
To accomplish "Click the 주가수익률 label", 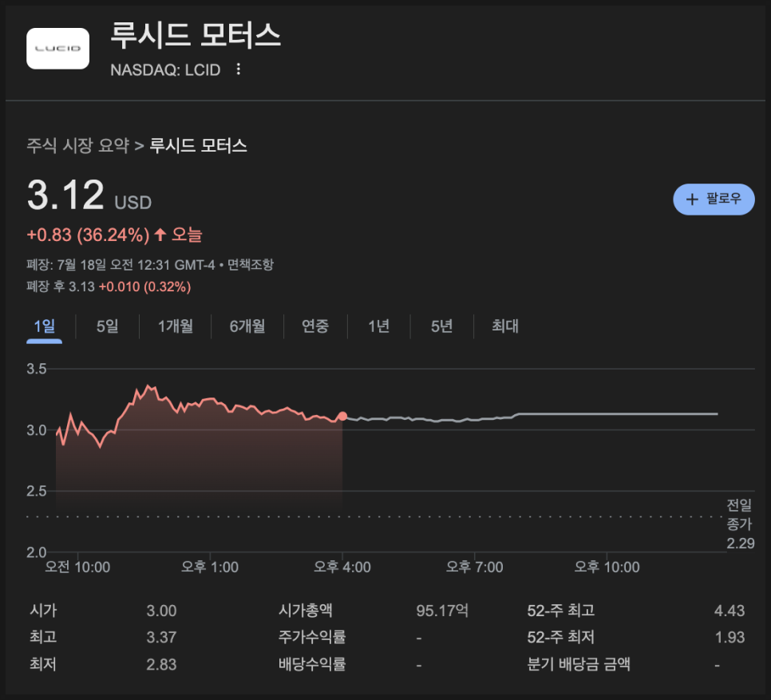I will pos(312,638).
